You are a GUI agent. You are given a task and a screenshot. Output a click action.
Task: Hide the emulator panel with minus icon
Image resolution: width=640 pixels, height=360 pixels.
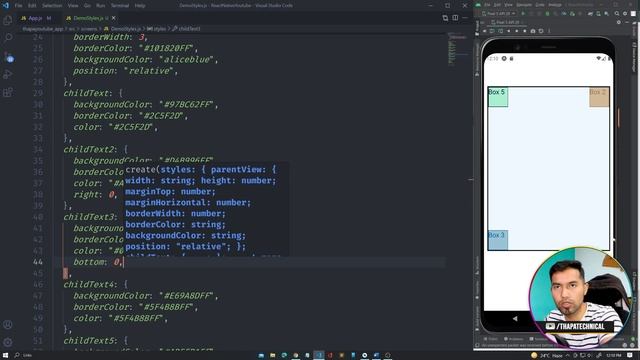627,22
